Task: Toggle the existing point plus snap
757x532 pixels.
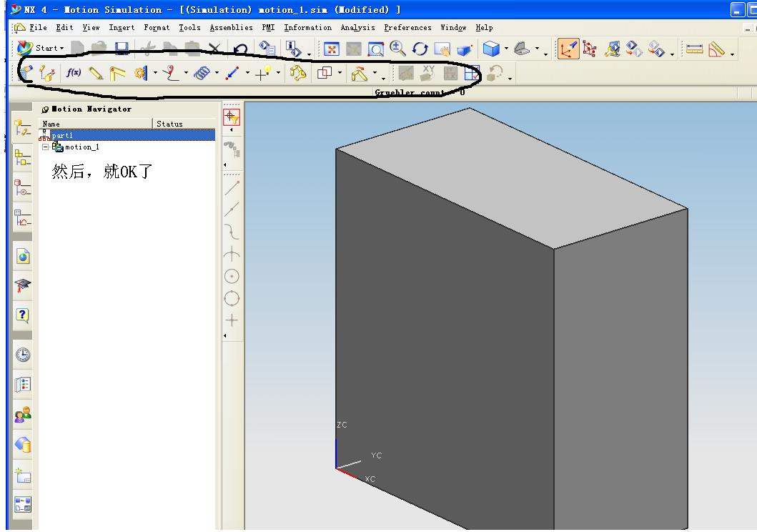Action: (232, 320)
